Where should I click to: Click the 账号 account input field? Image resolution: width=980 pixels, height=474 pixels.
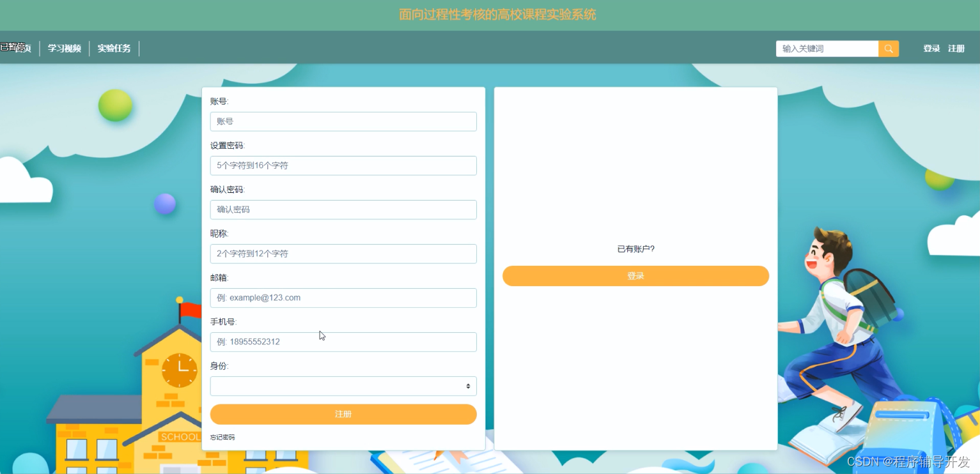click(343, 121)
